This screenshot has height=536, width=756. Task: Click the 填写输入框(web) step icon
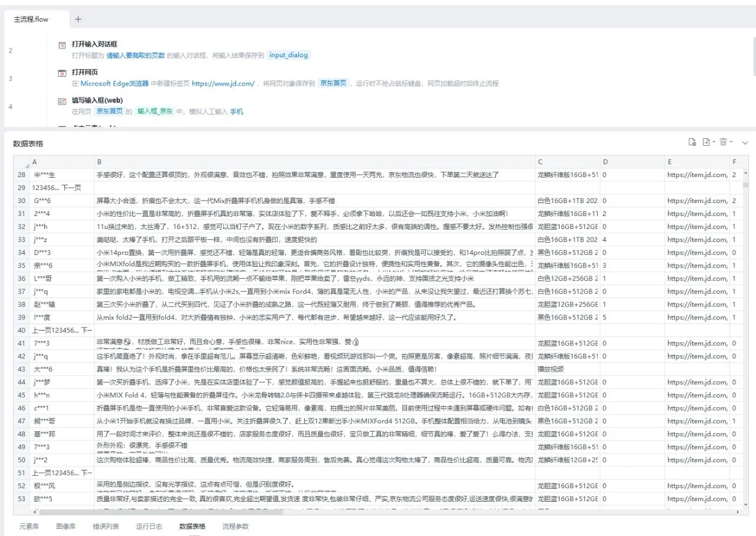tap(62, 102)
